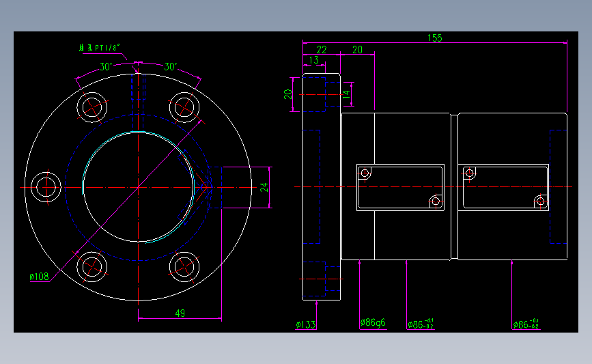Click the ø133 flange diameter label
Screen dimensions: 592x364
pos(306,324)
